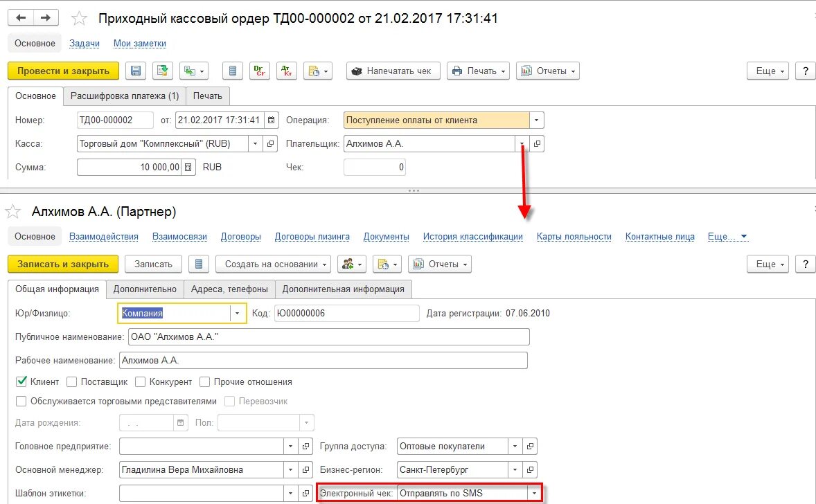This screenshot has width=816, height=504.
Task: Switch to Дополнительная информация tab
Action: [344, 289]
